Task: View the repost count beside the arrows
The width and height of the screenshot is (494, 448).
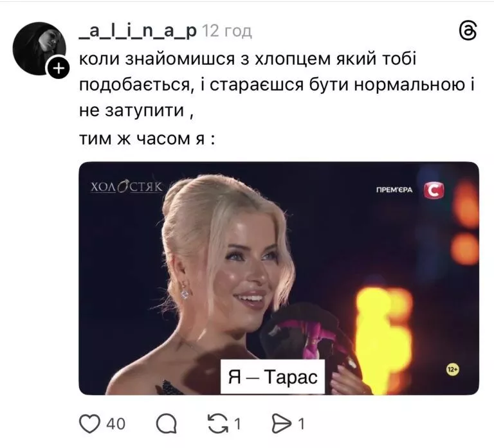Action: pyautogui.click(x=237, y=424)
